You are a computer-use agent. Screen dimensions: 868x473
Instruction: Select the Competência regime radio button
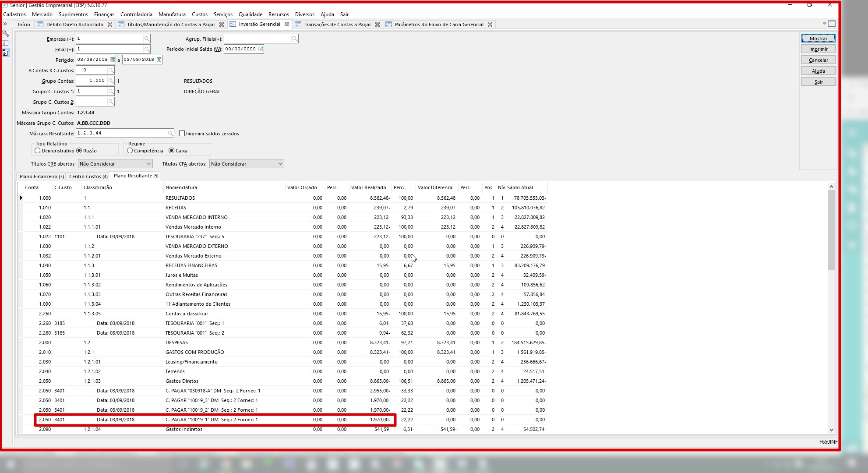point(130,151)
